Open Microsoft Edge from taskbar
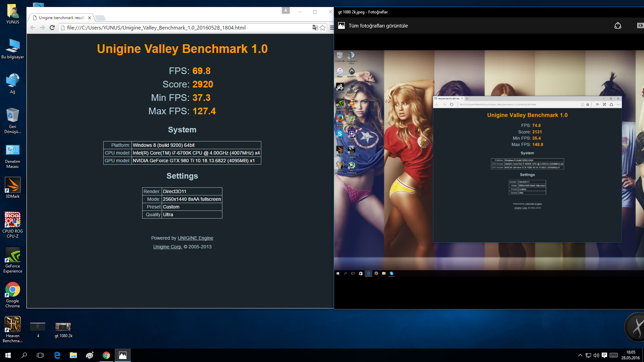The image size is (644, 362). (57, 355)
